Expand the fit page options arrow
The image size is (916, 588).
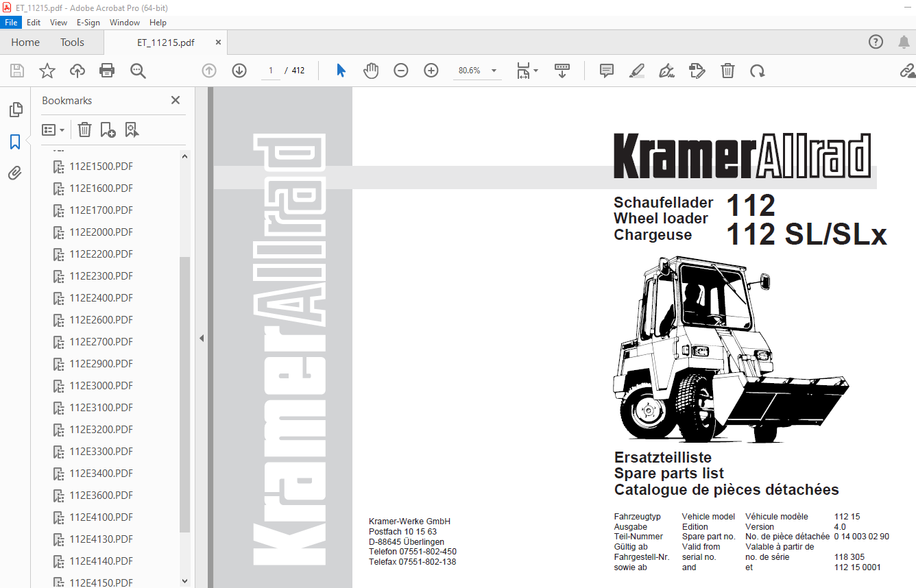tap(536, 71)
